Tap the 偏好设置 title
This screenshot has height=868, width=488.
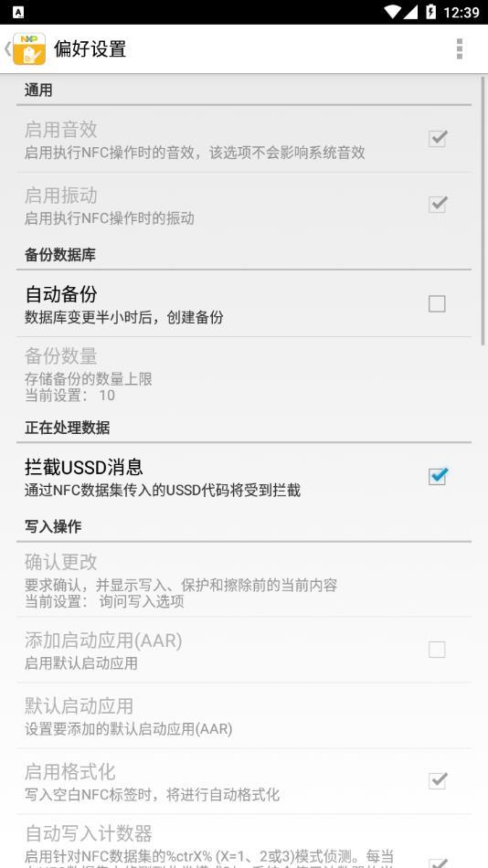point(90,48)
